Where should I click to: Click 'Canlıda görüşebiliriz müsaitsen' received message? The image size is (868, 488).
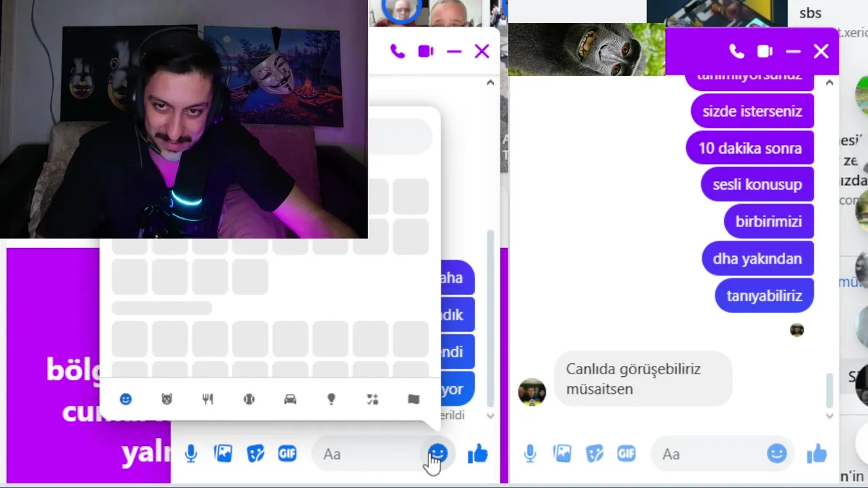click(x=643, y=379)
